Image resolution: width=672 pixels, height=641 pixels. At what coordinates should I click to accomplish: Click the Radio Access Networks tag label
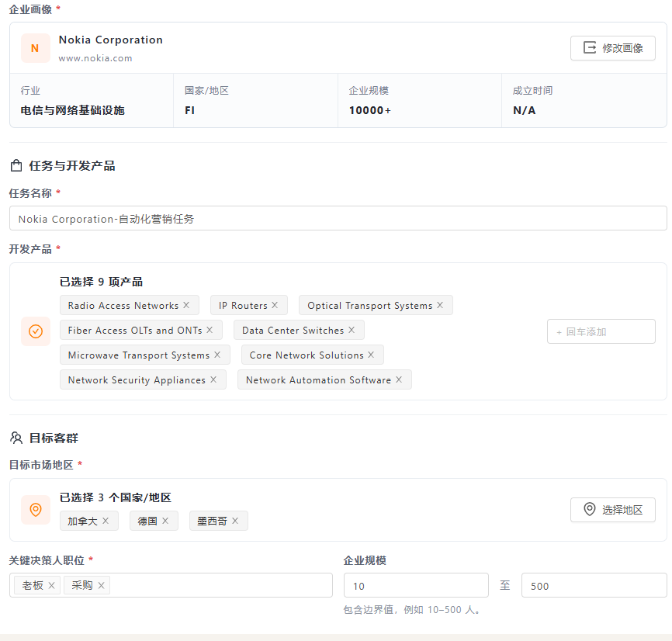(123, 306)
